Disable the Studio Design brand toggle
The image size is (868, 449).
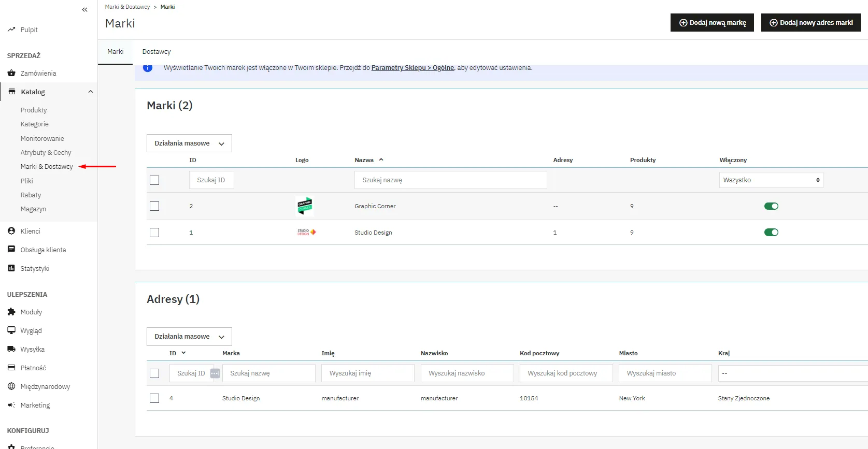(x=771, y=233)
